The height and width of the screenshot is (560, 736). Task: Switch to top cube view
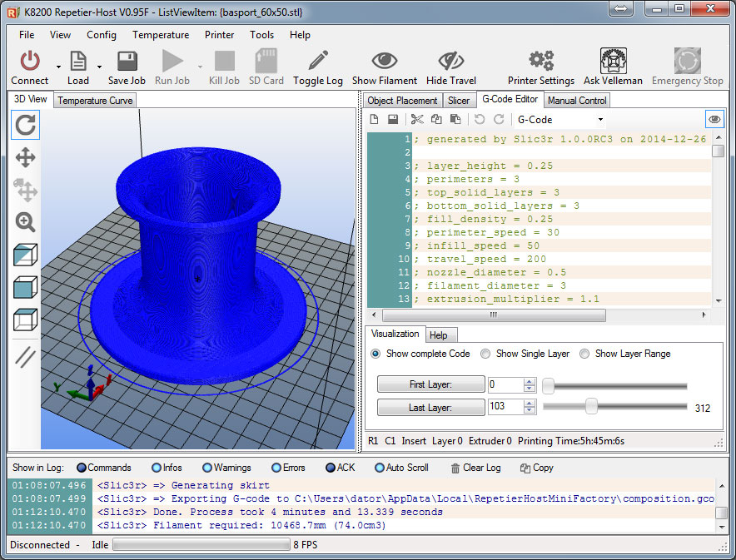click(25, 320)
